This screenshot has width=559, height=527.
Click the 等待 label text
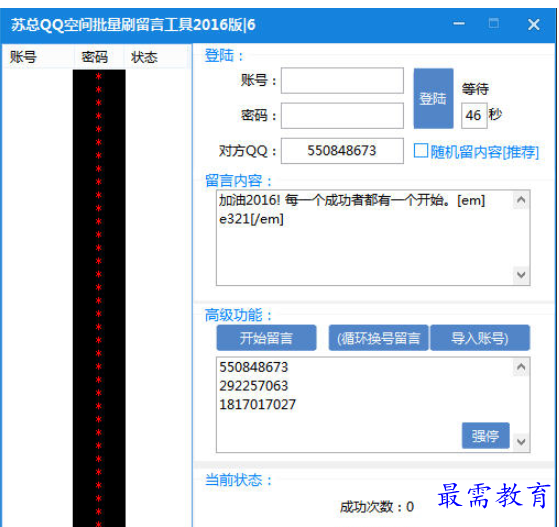pyautogui.click(x=475, y=89)
